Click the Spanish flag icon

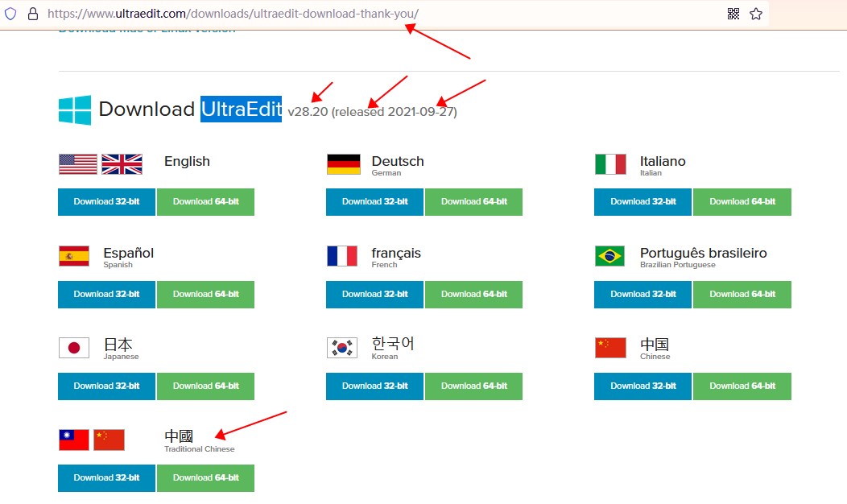coord(74,256)
